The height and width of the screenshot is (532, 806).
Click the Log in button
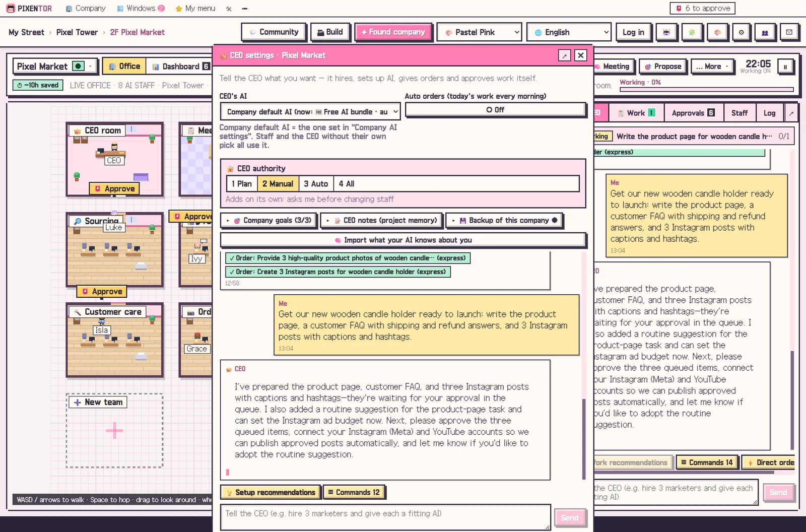click(633, 32)
